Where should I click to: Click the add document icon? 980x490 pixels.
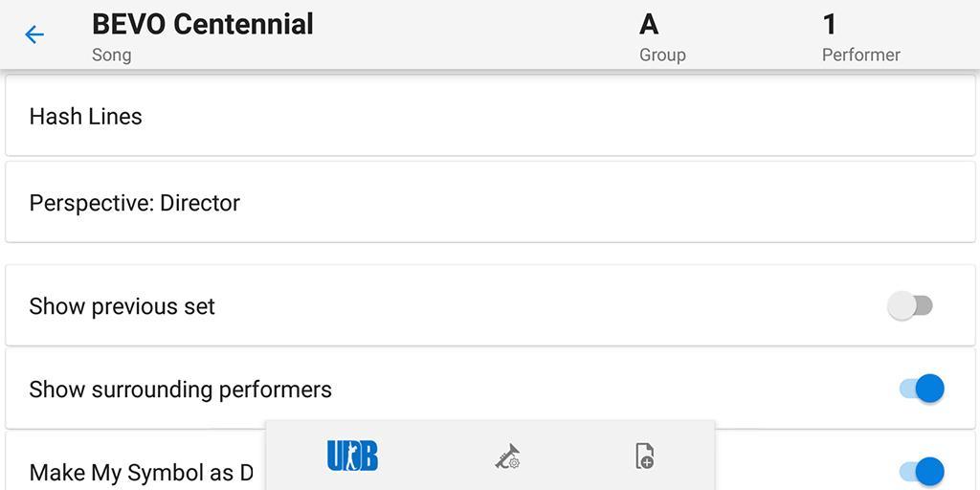644,456
